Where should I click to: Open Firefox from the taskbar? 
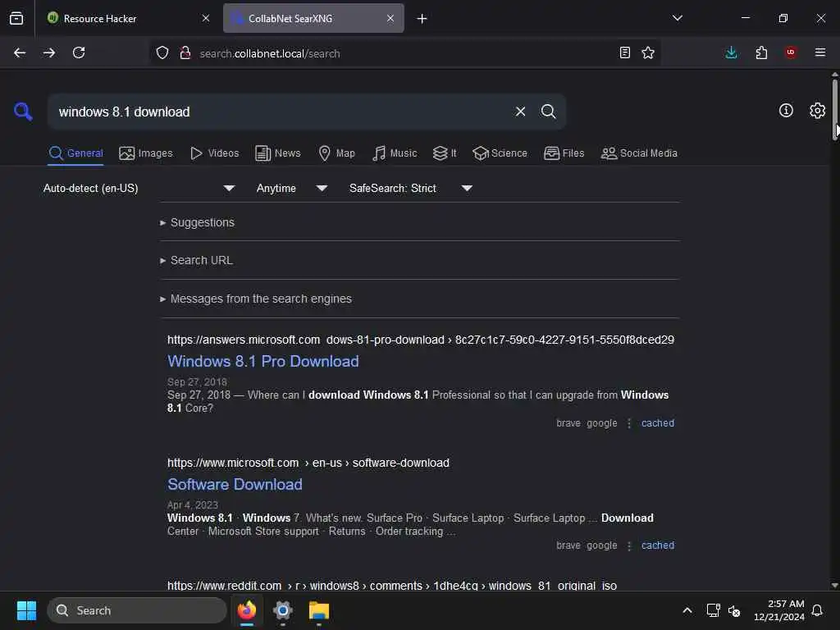point(247,610)
